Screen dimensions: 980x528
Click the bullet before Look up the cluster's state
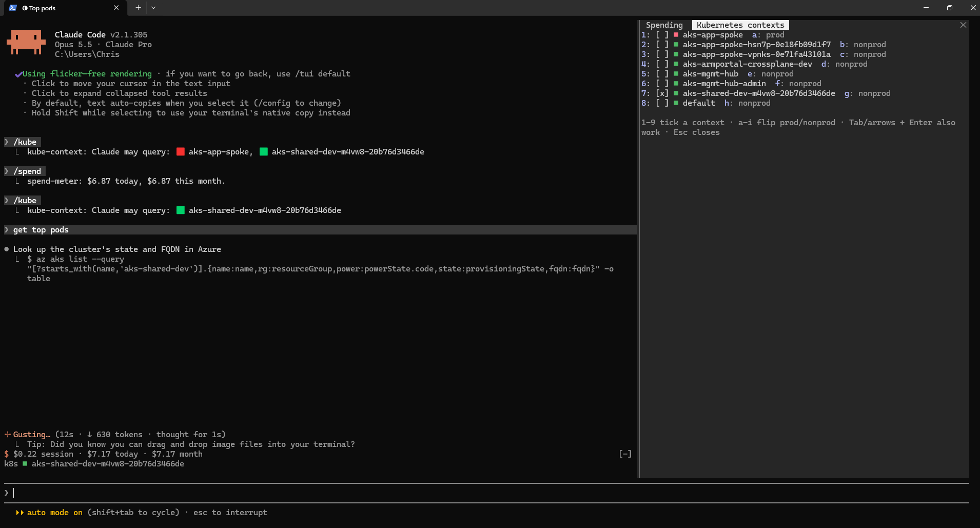tap(7, 249)
